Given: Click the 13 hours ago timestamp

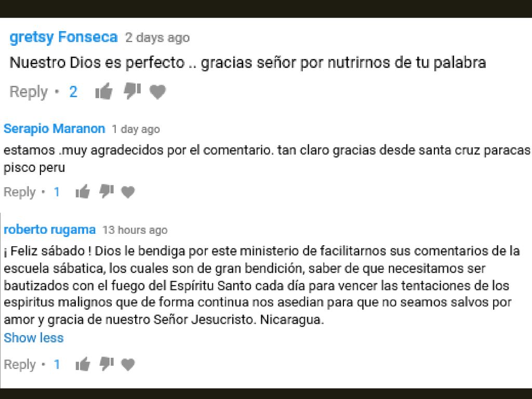Looking at the screenshot, I should coord(135,230).
